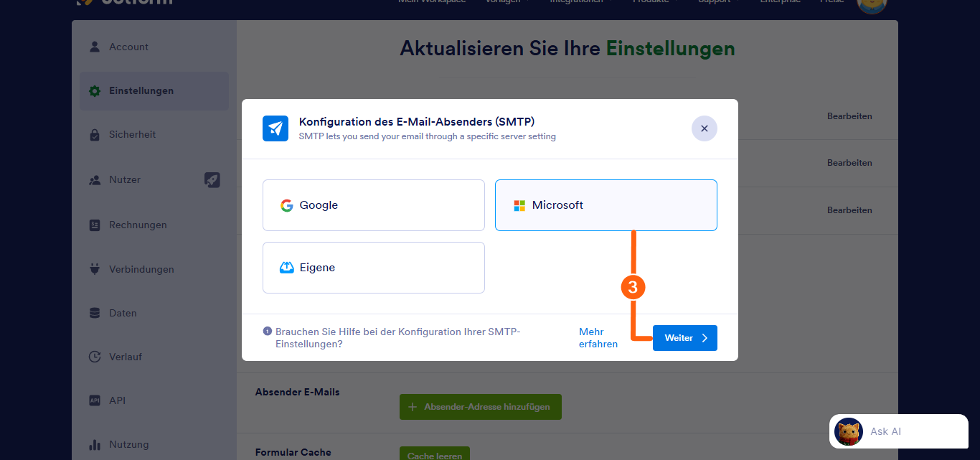The width and height of the screenshot is (980, 460).
Task: Click the Nutzung bar chart icon
Action: pyautogui.click(x=94, y=444)
